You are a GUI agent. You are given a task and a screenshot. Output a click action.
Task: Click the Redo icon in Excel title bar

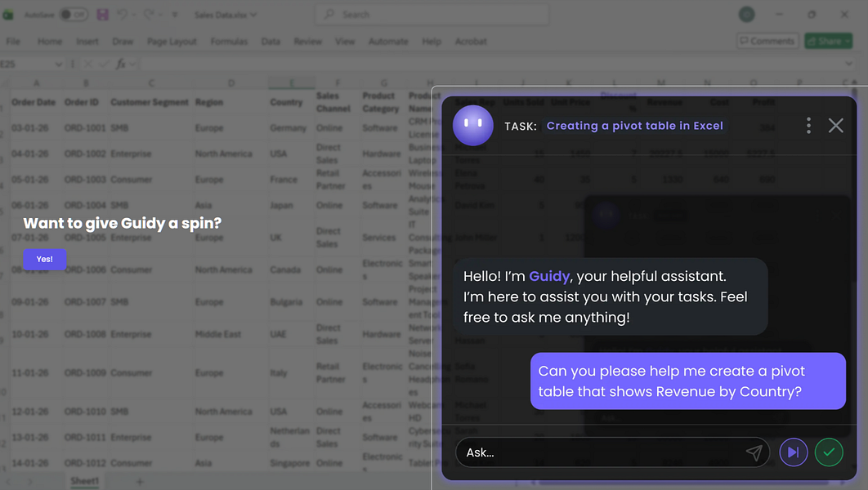(149, 15)
